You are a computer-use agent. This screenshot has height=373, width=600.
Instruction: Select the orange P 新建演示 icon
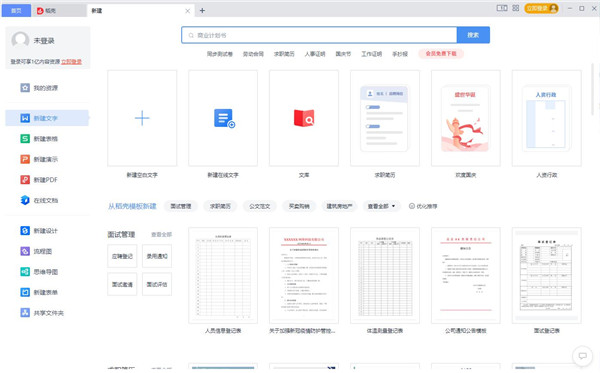(x=25, y=159)
